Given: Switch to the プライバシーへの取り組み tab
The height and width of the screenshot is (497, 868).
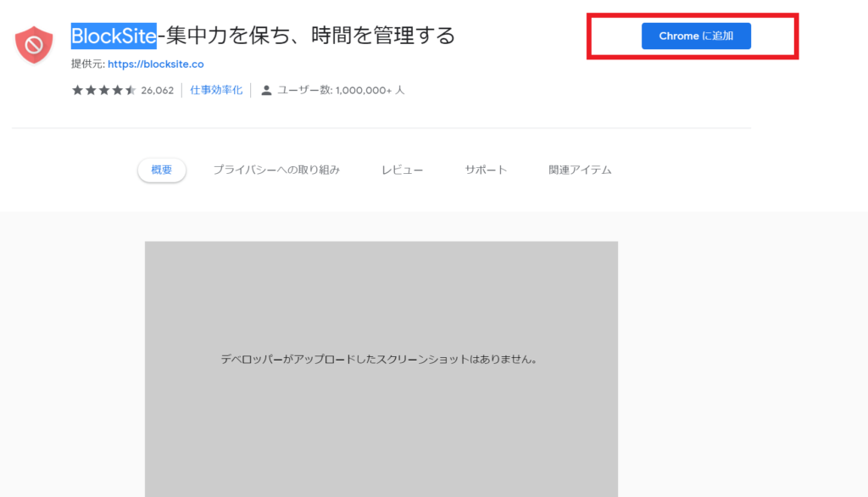Looking at the screenshot, I should coord(276,170).
